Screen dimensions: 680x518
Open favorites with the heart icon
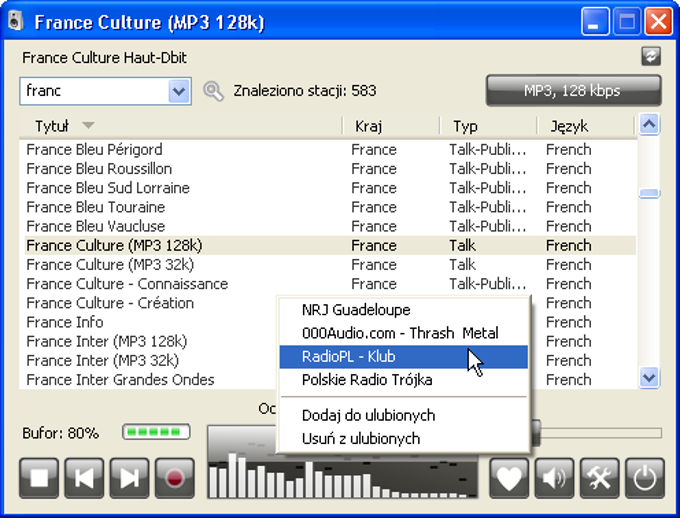(x=509, y=478)
